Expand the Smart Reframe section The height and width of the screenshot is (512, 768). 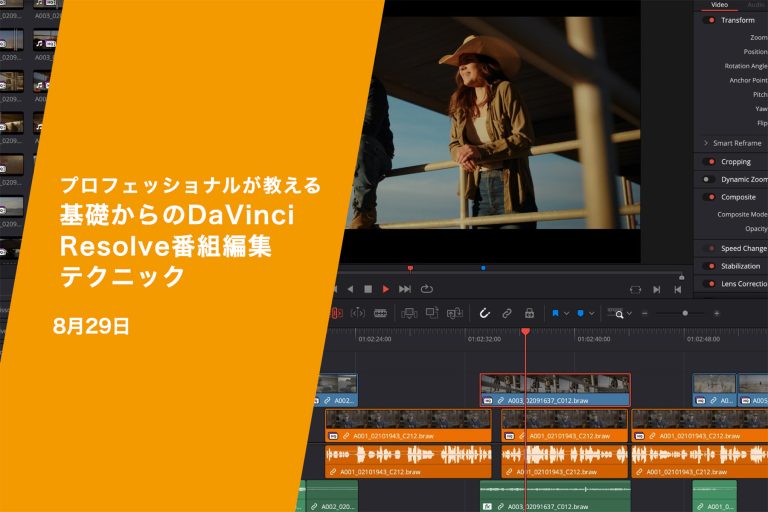(x=706, y=143)
